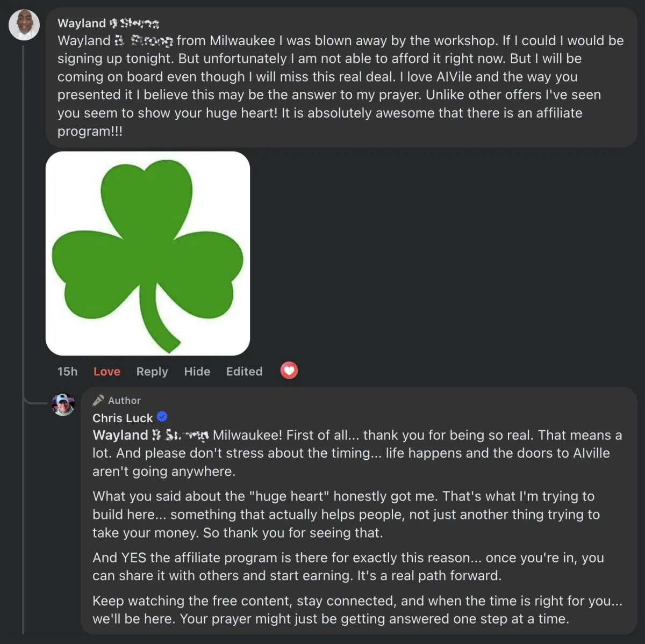This screenshot has width=645, height=644.
Task: Click the blue verified badge checkmark
Action: 162,417
